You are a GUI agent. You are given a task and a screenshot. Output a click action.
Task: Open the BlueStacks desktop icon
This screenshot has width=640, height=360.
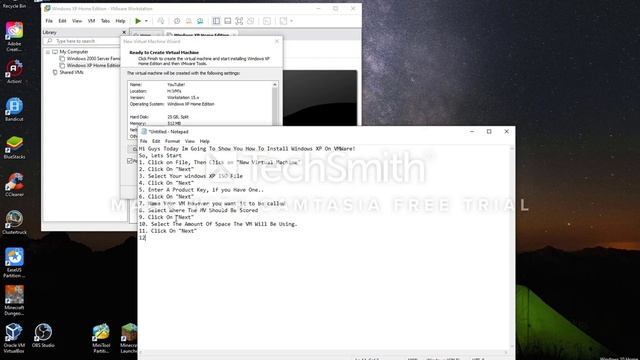tap(14, 147)
